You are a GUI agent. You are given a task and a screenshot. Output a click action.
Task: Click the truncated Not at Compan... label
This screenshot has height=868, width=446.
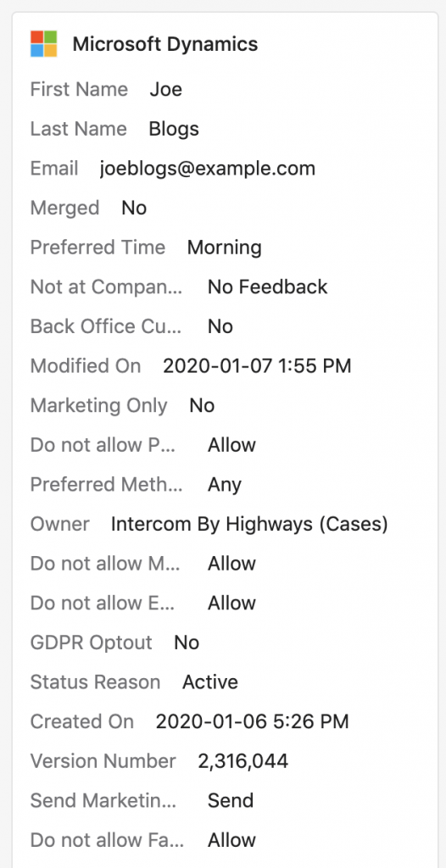pos(106,287)
